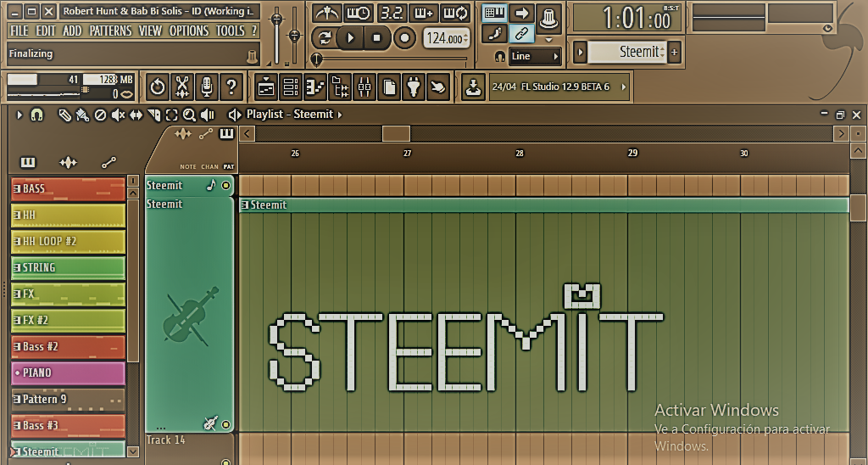Image resolution: width=868 pixels, height=465 pixels.
Task: Select the Playlist slip tool
Action: (136, 115)
